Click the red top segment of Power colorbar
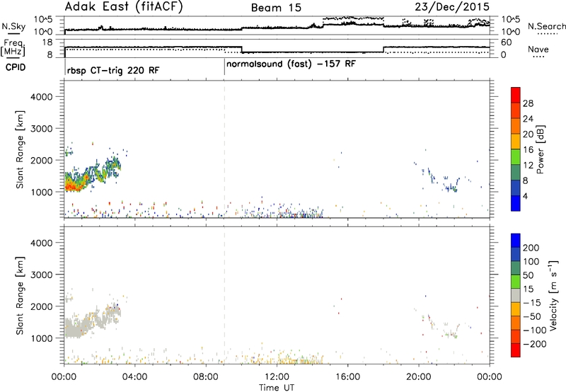Screen dimensions: 566x392 [516, 95]
